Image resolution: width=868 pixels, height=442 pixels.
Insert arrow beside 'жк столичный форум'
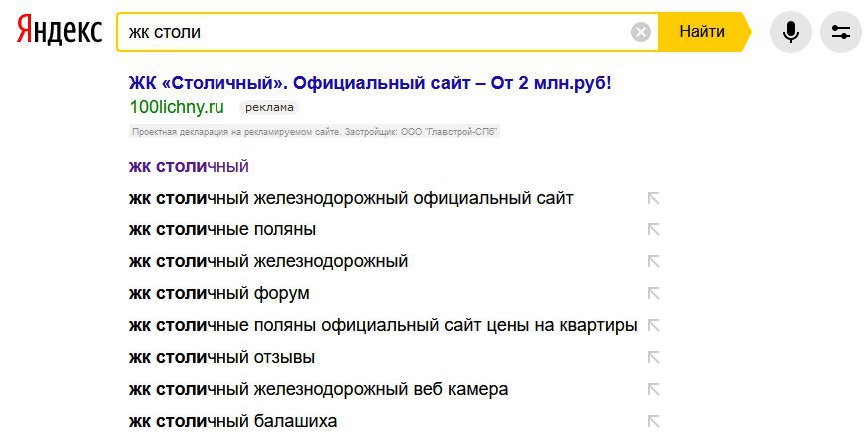tap(653, 293)
